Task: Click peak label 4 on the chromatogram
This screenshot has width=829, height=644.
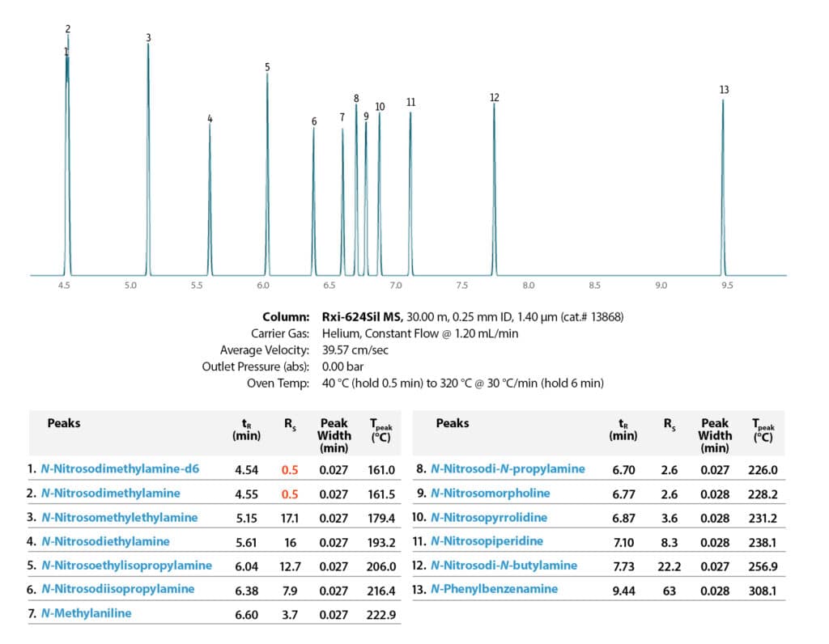Action: coord(210,119)
